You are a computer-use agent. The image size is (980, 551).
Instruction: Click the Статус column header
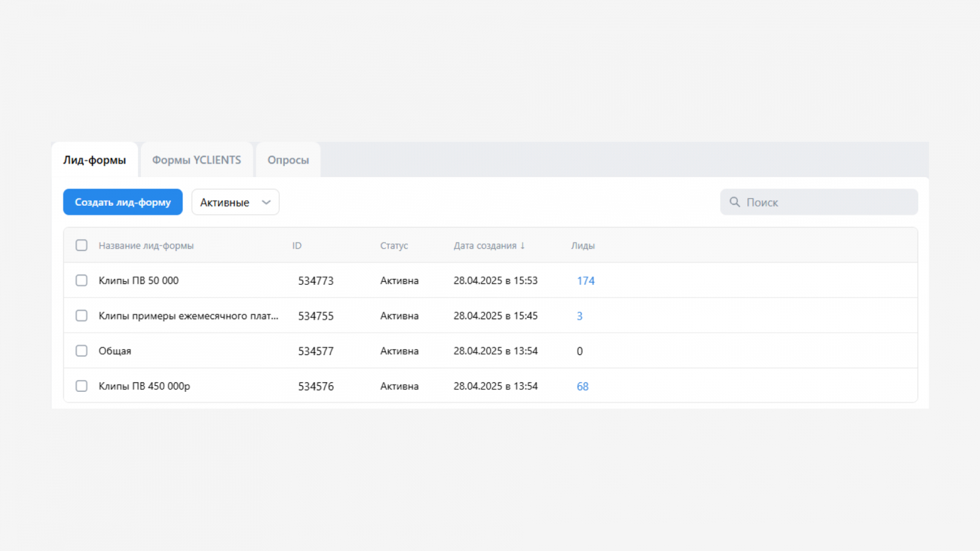pyautogui.click(x=394, y=246)
